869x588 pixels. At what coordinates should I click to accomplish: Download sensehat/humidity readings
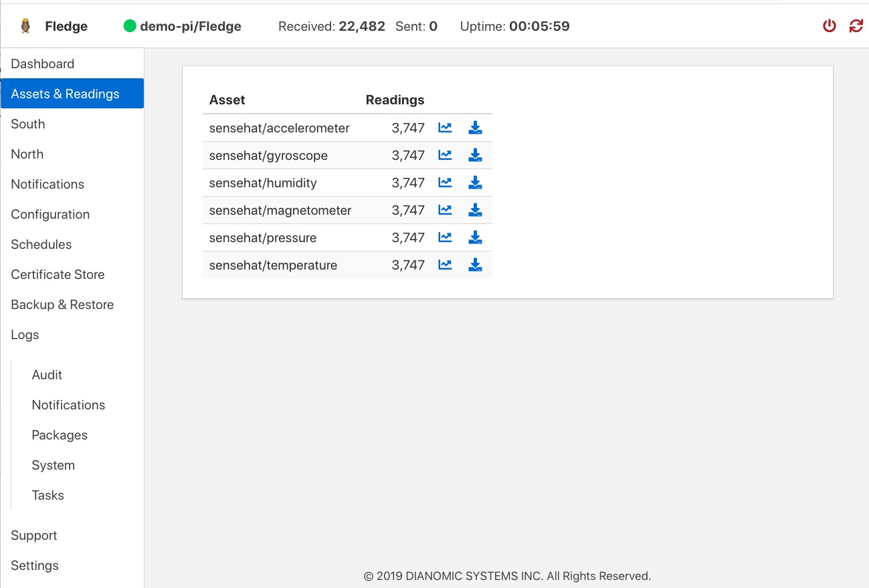pos(475,183)
